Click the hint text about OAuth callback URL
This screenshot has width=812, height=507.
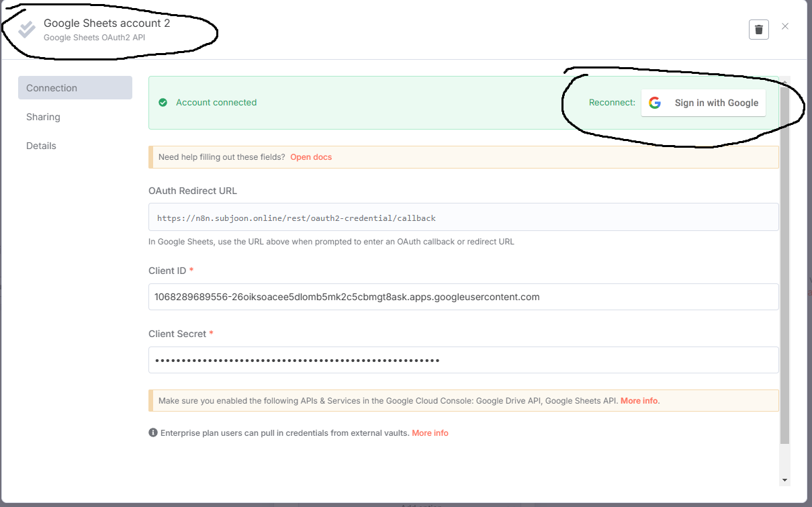coord(331,242)
